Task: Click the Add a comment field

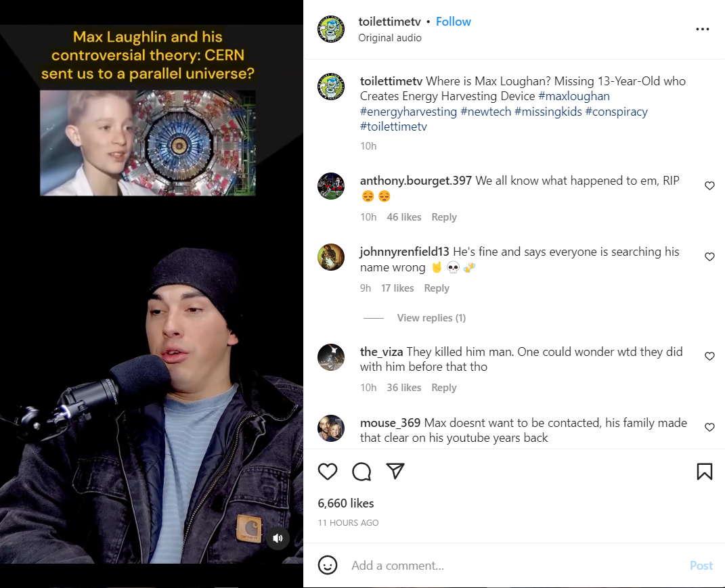Action: coord(513,566)
